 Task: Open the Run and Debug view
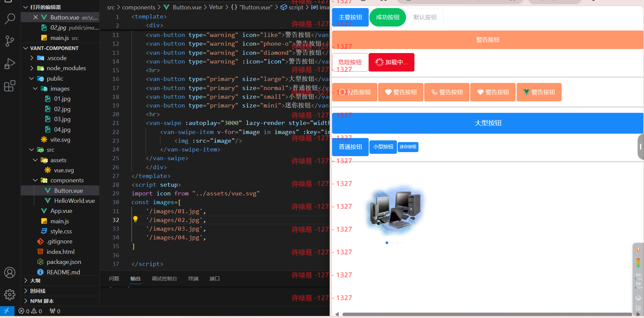[10, 63]
